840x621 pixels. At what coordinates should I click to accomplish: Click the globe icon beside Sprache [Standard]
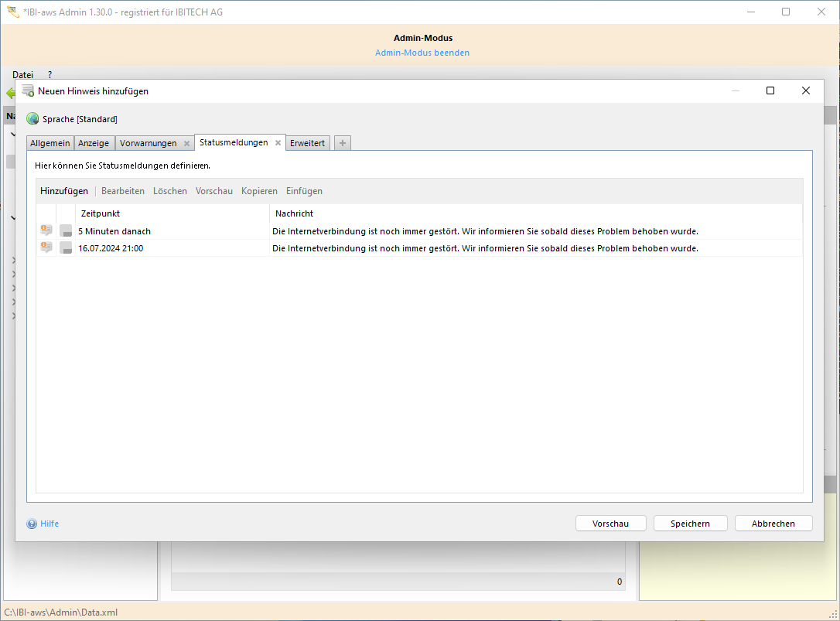pos(32,119)
